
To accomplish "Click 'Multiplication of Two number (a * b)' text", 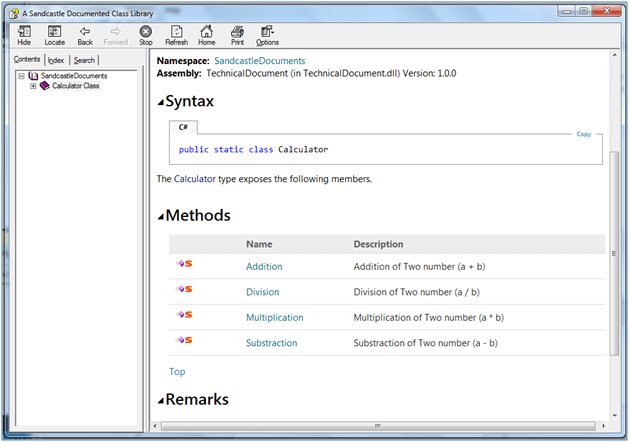I will tap(428, 317).
